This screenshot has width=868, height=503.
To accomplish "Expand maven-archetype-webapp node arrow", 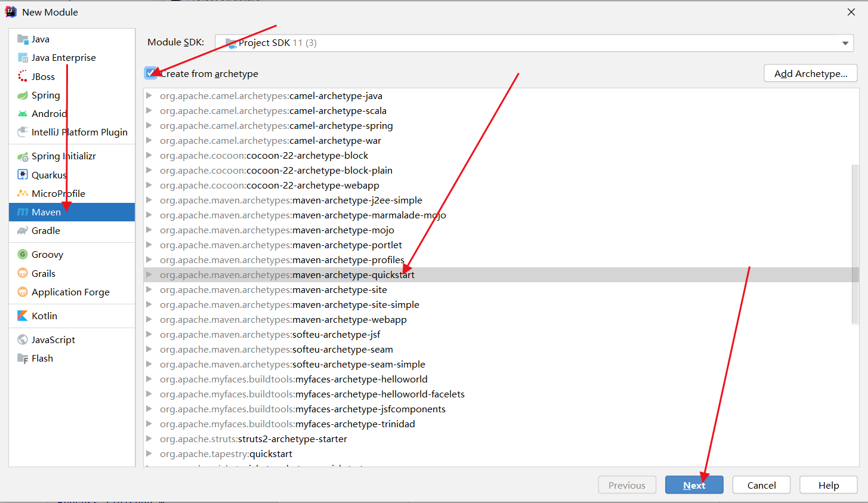I will tap(149, 319).
